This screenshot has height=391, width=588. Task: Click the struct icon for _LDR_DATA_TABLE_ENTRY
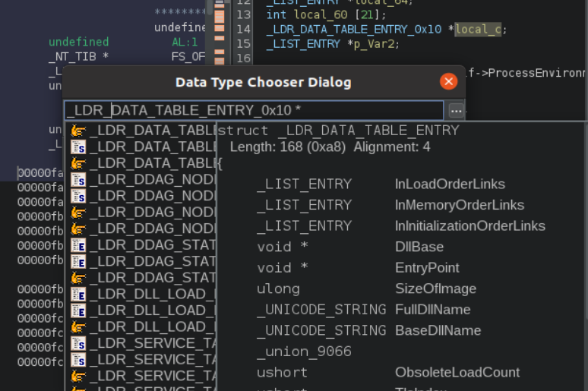pos(78,147)
